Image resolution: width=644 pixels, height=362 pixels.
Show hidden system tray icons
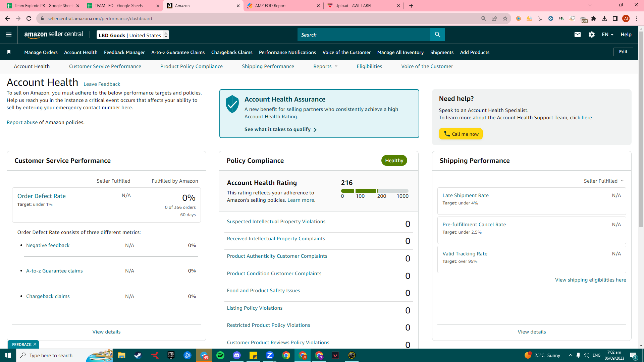point(571,355)
